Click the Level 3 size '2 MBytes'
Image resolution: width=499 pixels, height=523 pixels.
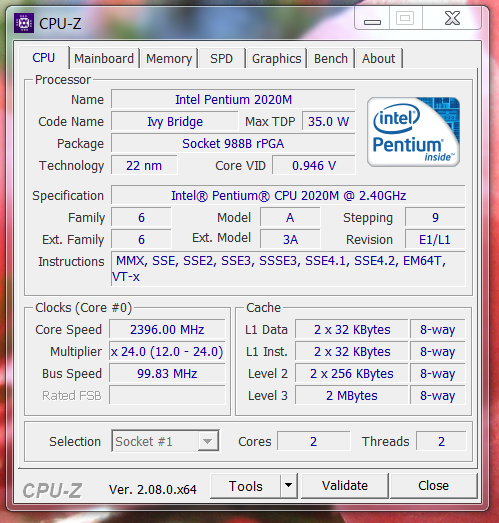[x=352, y=396]
